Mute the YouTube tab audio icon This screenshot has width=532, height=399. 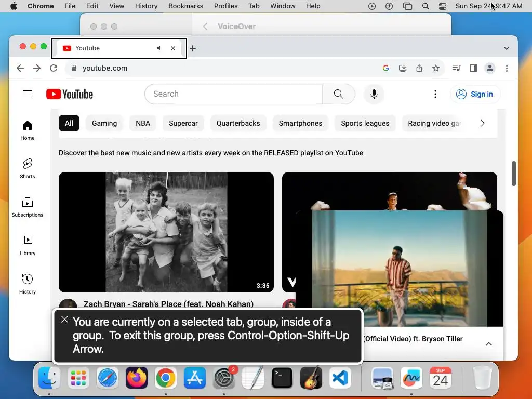(x=159, y=48)
